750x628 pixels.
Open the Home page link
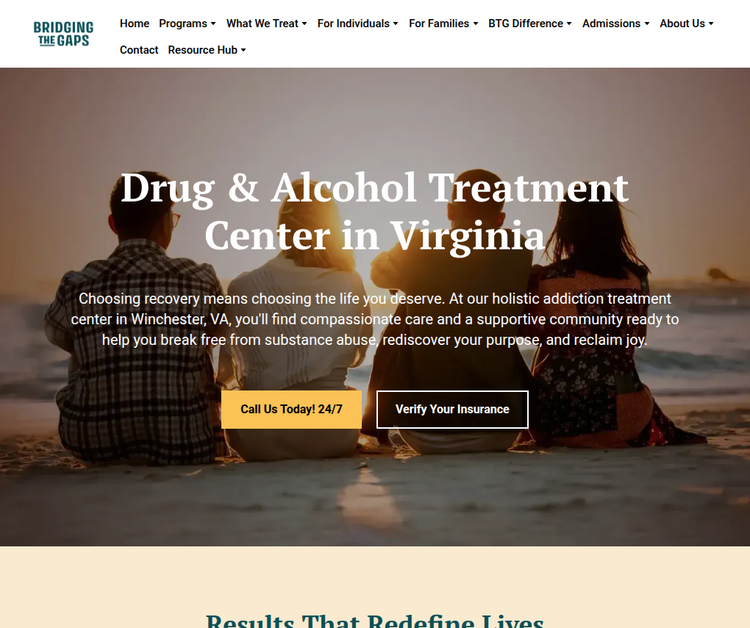pos(134,23)
